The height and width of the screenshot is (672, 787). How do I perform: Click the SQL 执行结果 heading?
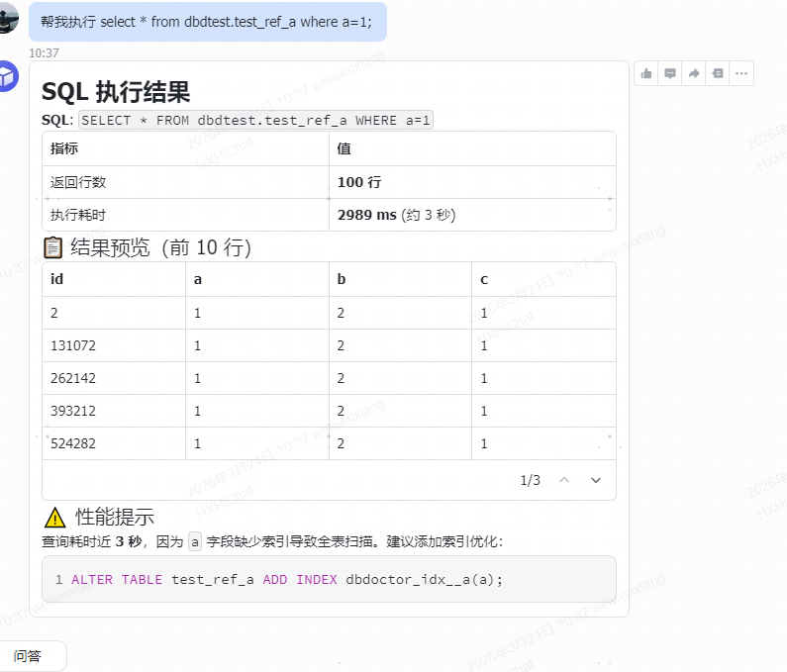pyautogui.click(x=116, y=92)
